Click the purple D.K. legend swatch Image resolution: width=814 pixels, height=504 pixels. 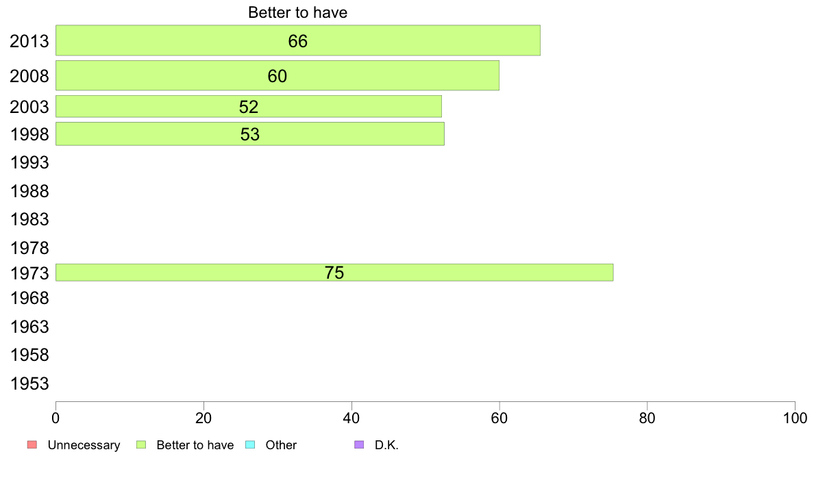coord(359,445)
